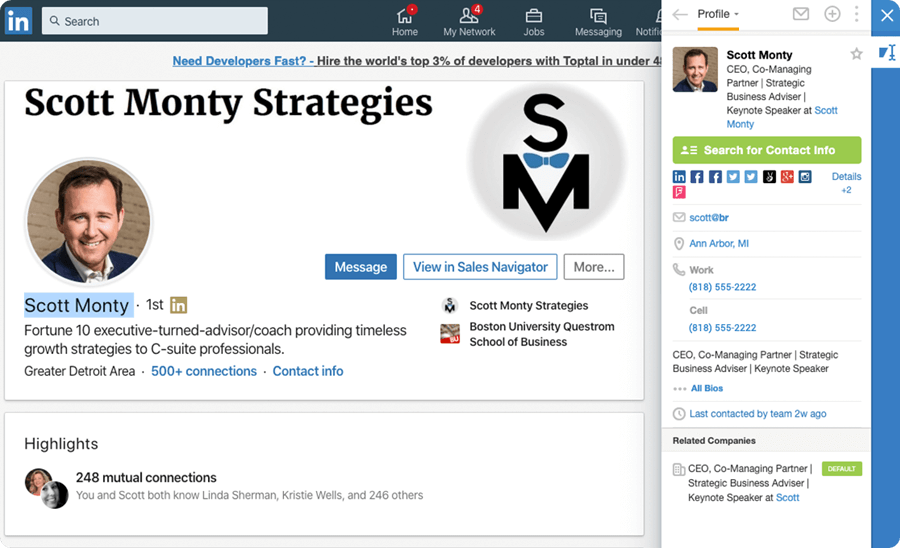Click the text-capture icon on blue strip
900x548 pixels.
(x=887, y=53)
